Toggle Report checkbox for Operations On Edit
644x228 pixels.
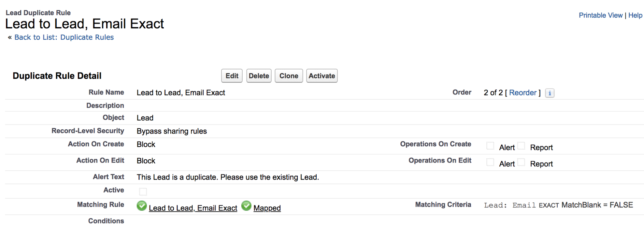[x=521, y=162]
